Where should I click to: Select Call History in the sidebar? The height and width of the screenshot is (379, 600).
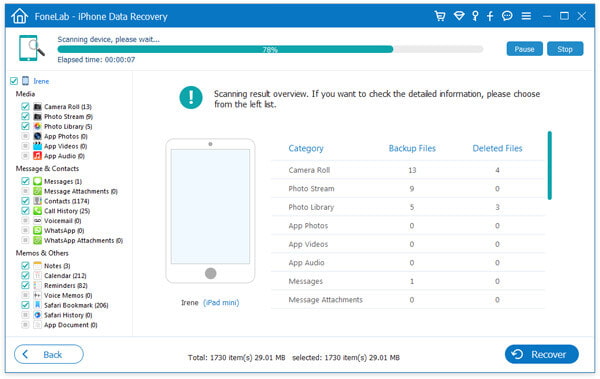(67, 211)
